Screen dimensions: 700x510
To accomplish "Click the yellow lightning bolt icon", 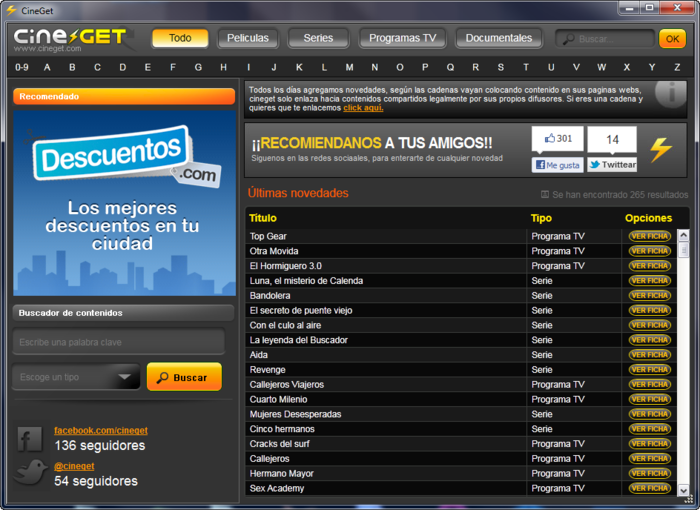I will (661, 149).
